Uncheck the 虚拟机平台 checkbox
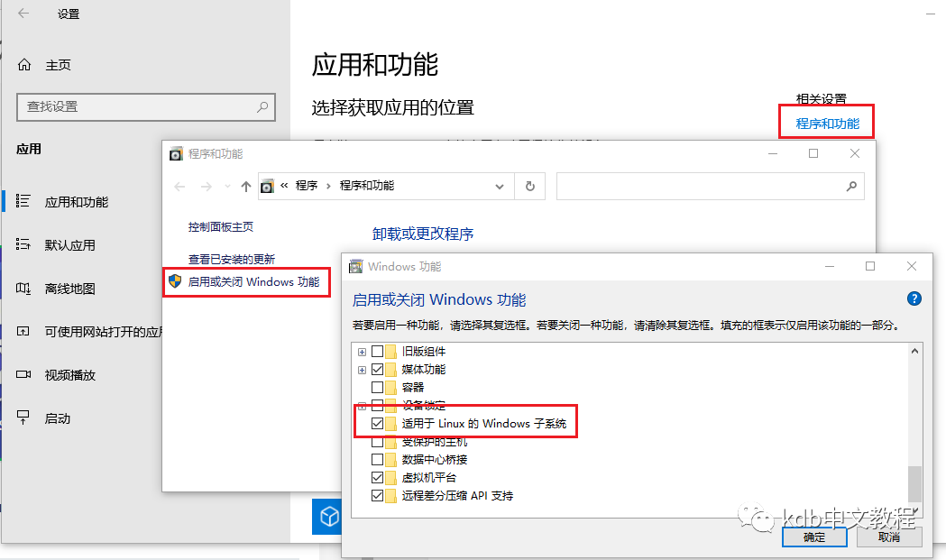946x560 pixels. 377,478
